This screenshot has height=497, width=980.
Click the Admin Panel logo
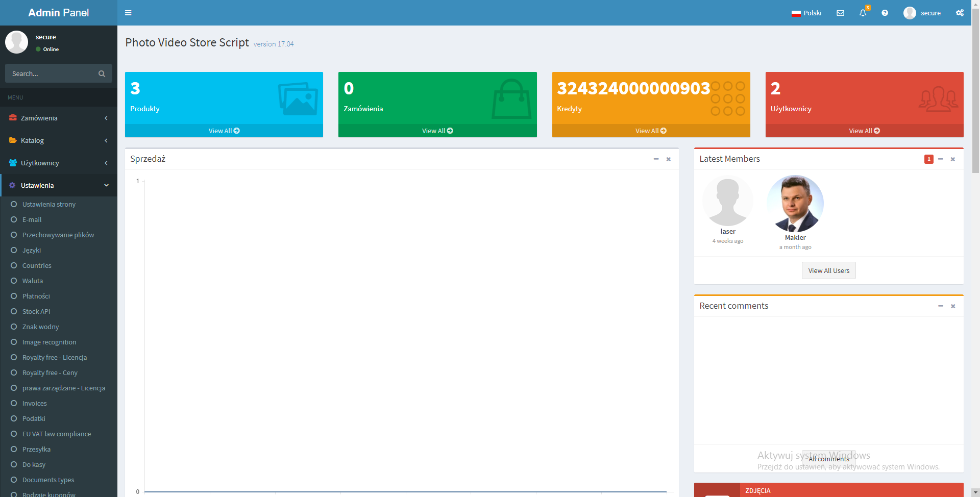tap(59, 13)
